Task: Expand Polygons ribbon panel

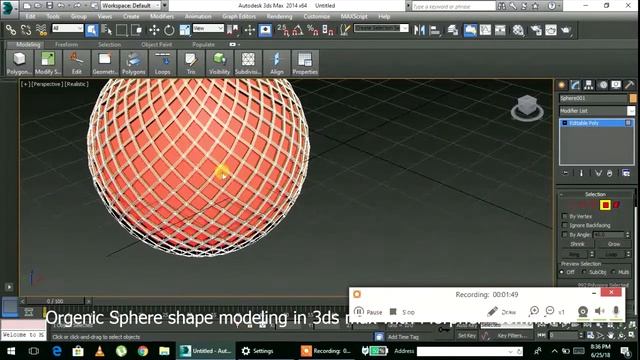Action: [133, 63]
